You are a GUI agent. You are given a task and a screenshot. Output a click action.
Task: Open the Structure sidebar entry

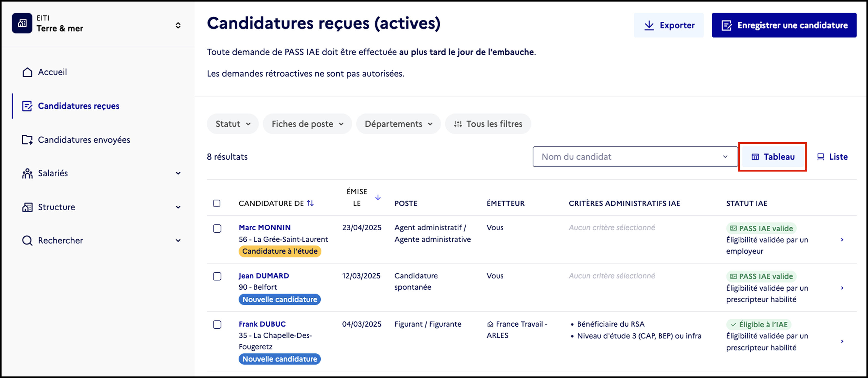pyautogui.click(x=57, y=207)
